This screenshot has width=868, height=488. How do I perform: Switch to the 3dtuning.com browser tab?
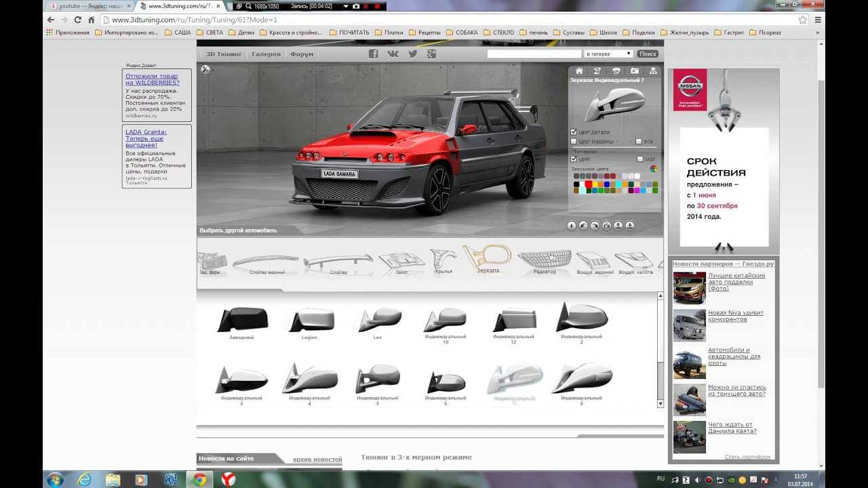coord(179,6)
